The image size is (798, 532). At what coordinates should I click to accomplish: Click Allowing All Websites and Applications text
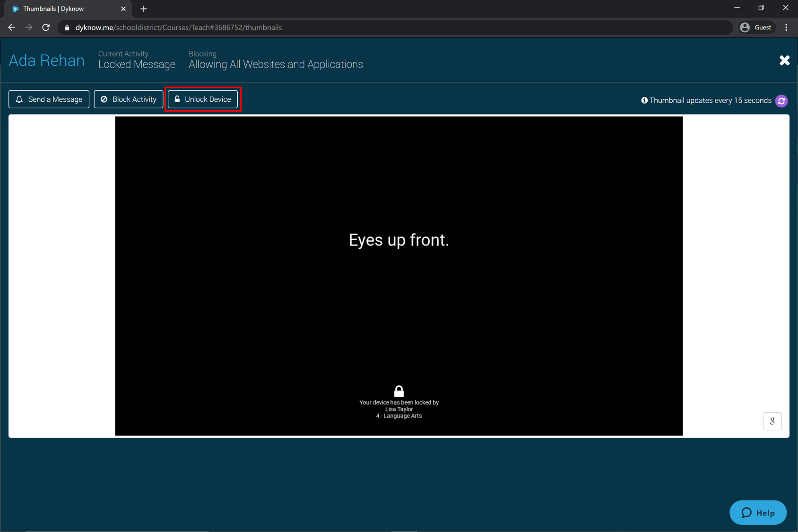276,64
